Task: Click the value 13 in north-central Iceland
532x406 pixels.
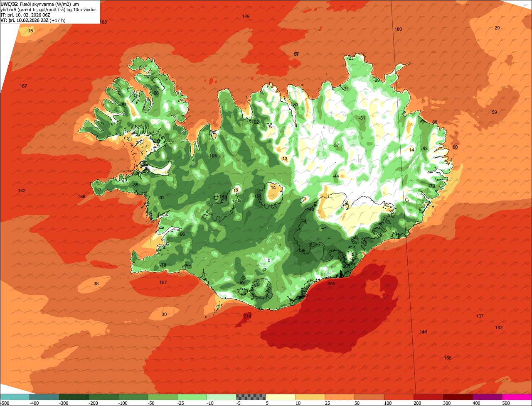Action: (285, 159)
